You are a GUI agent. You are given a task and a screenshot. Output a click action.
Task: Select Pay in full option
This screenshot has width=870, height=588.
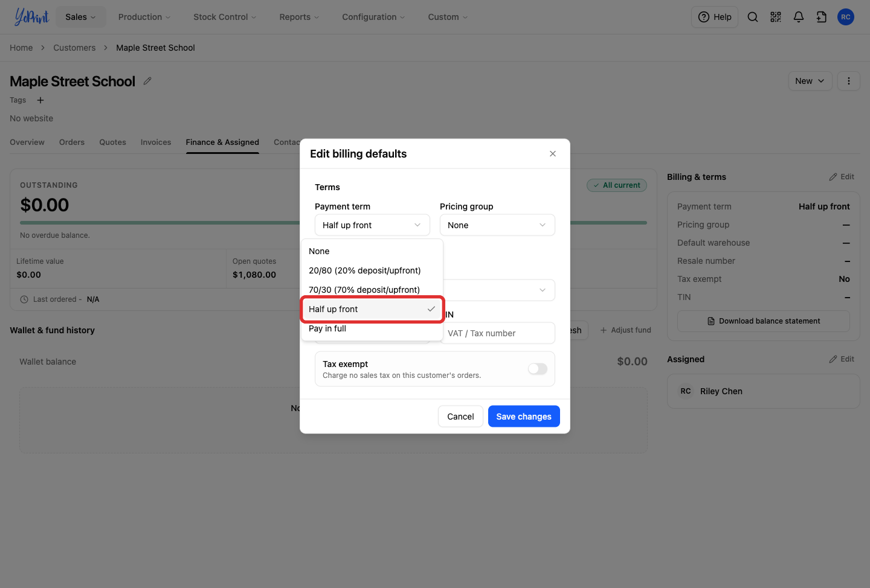pos(372,328)
